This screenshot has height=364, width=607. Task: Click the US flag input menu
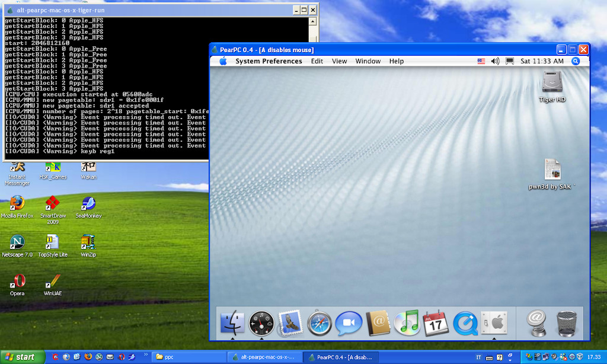tap(481, 61)
